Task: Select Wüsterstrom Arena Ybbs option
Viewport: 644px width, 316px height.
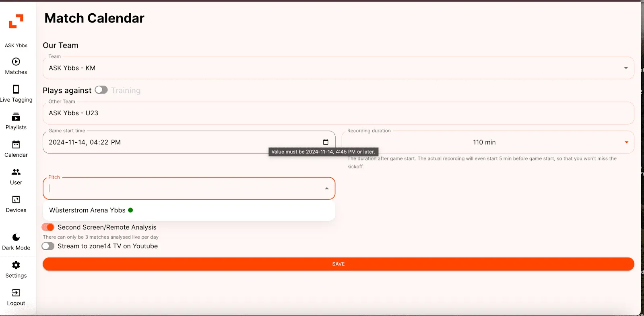Action: point(189,210)
